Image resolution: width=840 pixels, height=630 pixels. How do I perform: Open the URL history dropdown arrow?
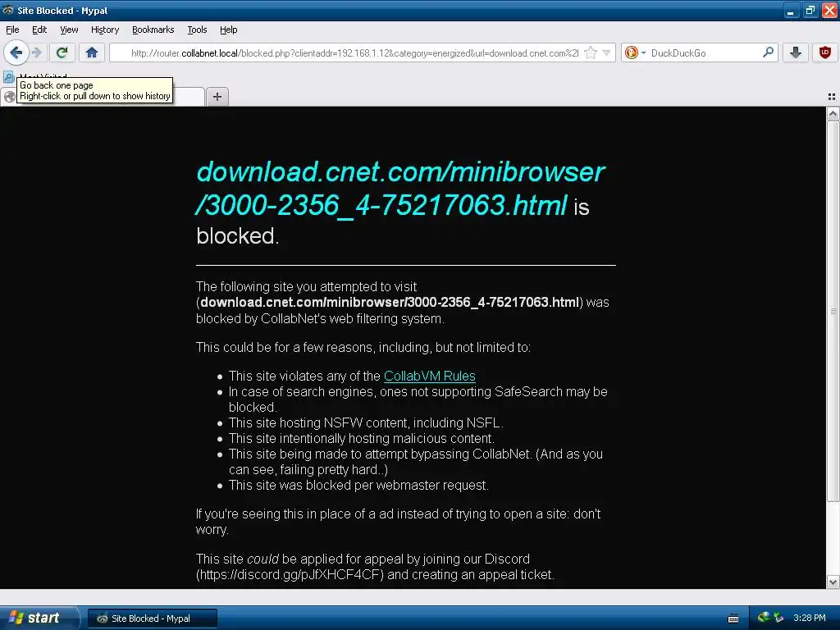coord(606,52)
